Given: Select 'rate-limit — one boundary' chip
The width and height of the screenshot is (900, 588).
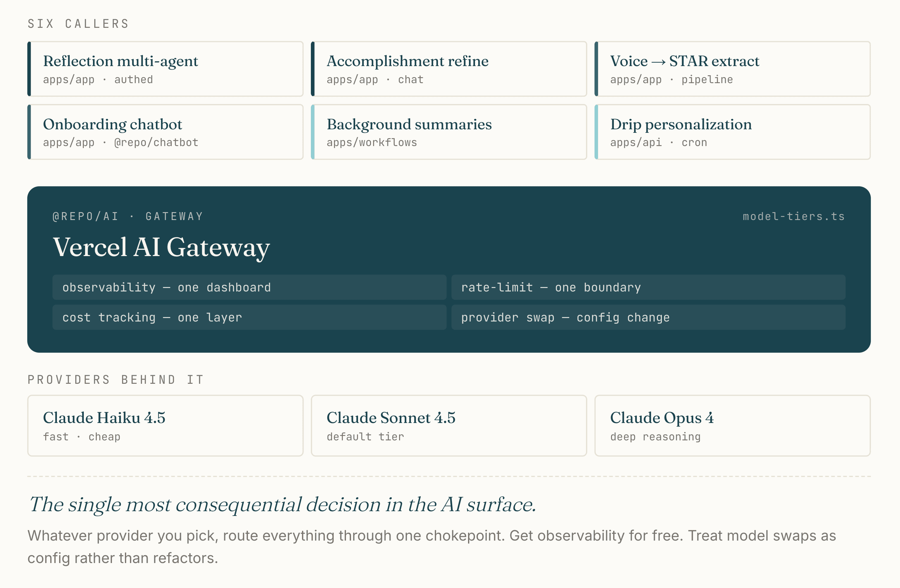Looking at the screenshot, I should click(649, 287).
